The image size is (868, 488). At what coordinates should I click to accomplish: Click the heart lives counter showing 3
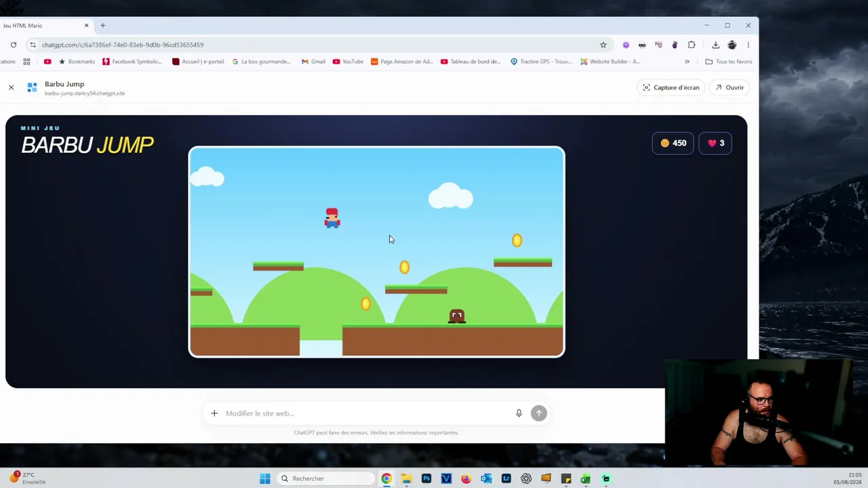click(715, 143)
